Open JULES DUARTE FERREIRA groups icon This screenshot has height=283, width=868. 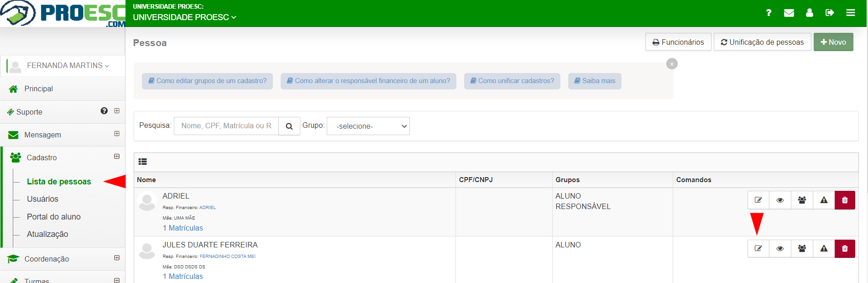click(x=802, y=249)
